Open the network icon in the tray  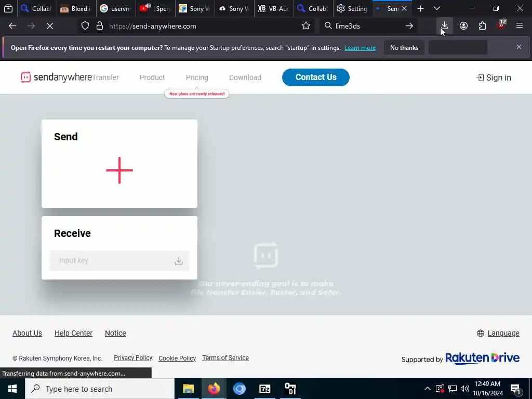click(x=453, y=389)
